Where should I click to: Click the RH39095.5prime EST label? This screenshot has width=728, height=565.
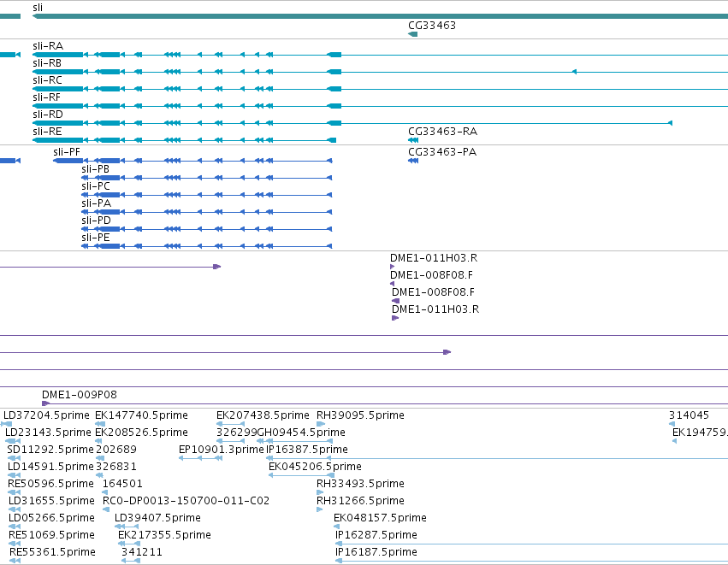[x=360, y=415]
